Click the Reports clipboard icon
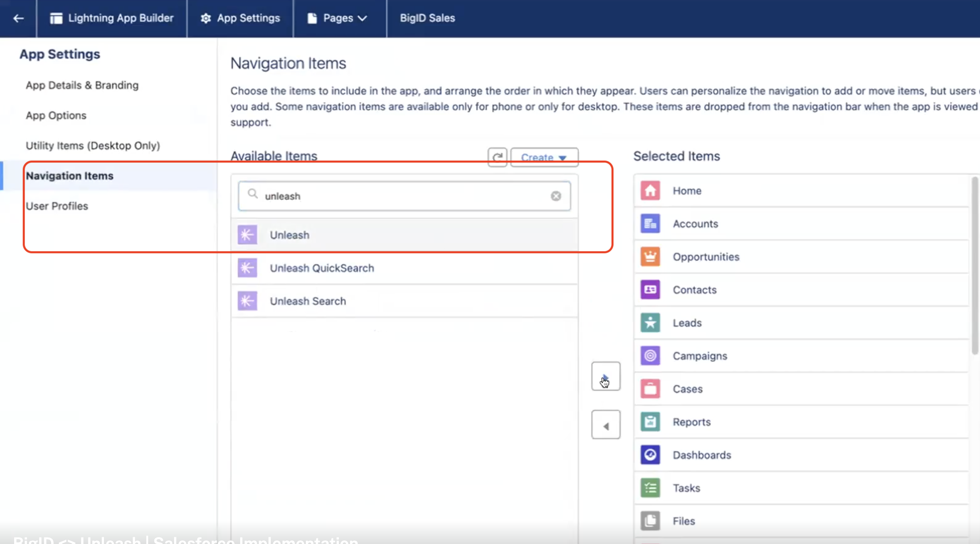This screenshot has height=544, width=980. click(x=650, y=422)
